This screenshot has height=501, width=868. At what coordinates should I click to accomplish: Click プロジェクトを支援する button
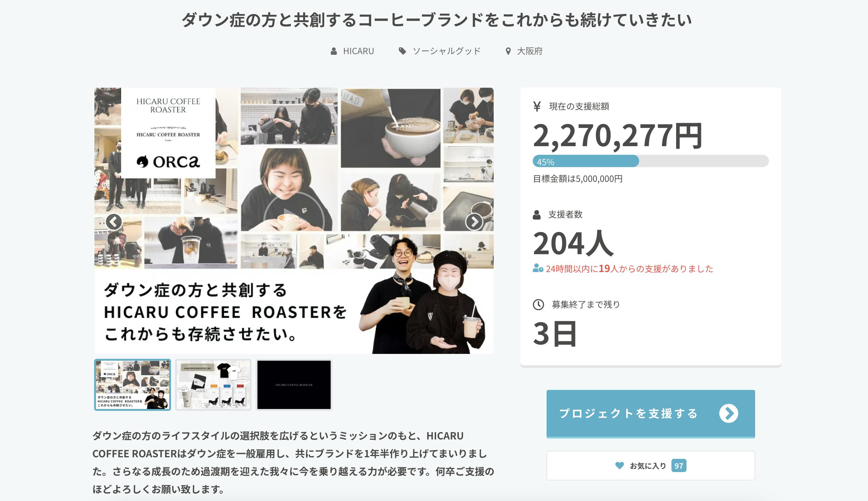tap(651, 414)
